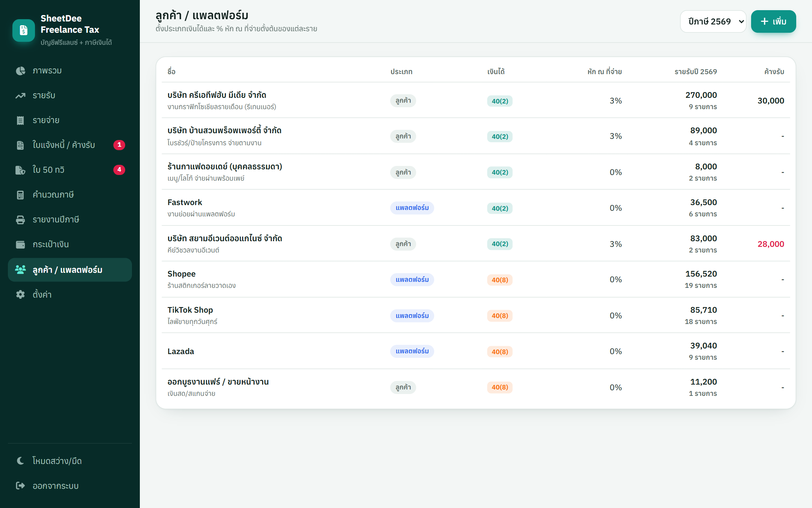Click the red 4 badge on ใบ 50 ทวิ

point(119,170)
